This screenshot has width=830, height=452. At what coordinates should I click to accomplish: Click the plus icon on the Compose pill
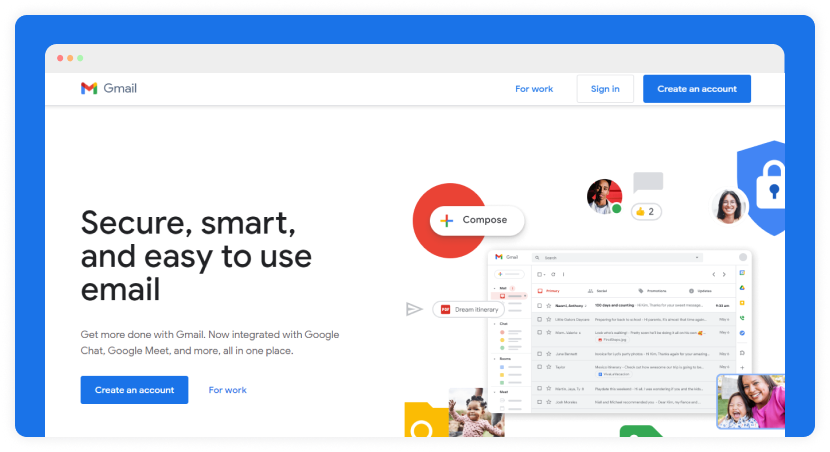(x=446, y=220)
